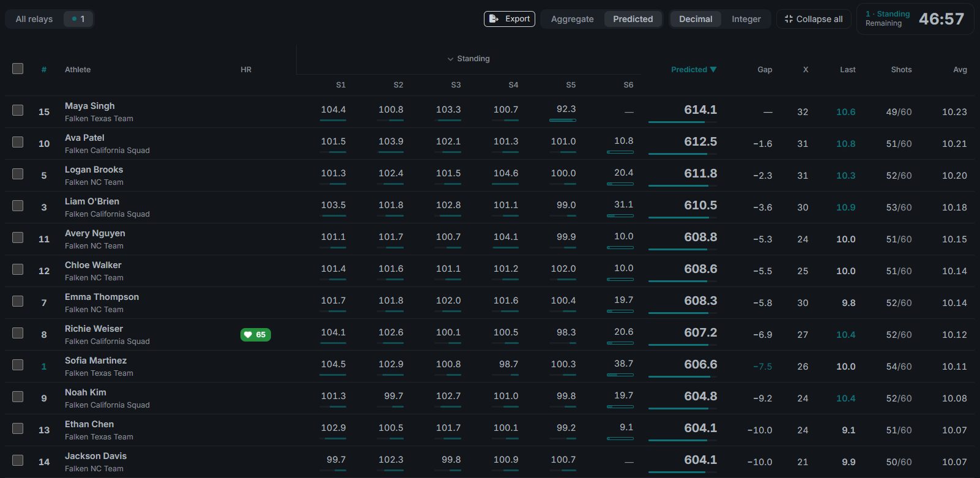Click the Shots column header
The image size is (980, 478).
901,70
